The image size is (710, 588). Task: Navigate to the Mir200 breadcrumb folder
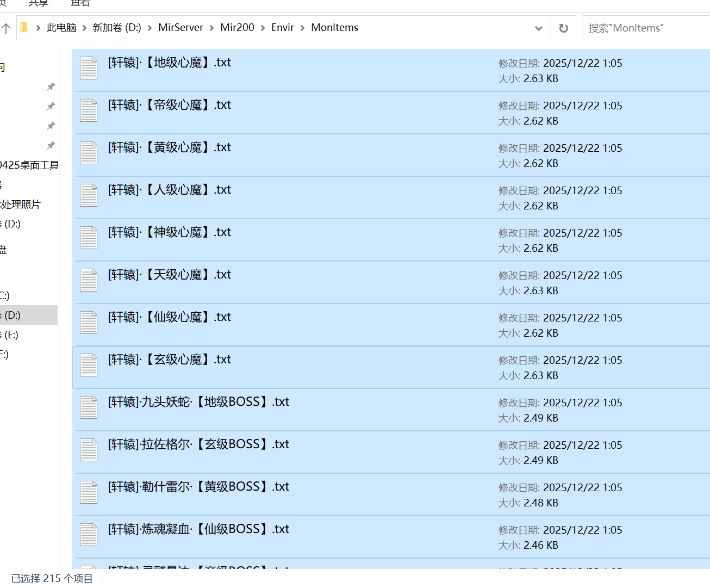[237, 28]
